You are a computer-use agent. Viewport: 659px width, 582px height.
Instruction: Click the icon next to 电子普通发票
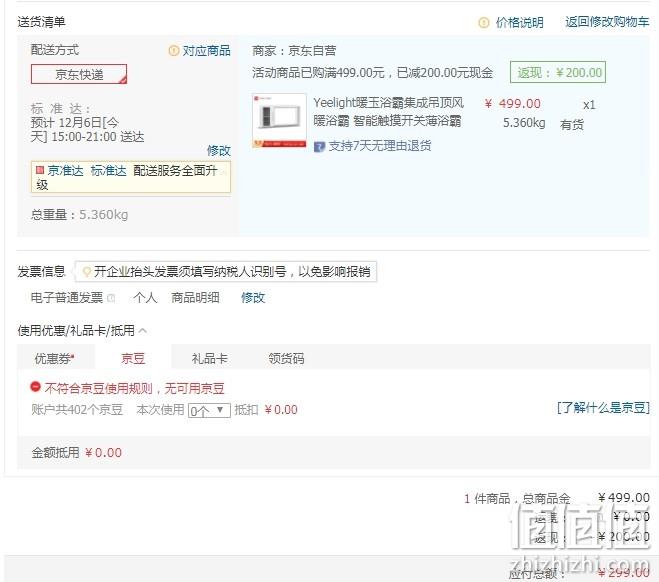pyautogui.click(x=111, y=298)
